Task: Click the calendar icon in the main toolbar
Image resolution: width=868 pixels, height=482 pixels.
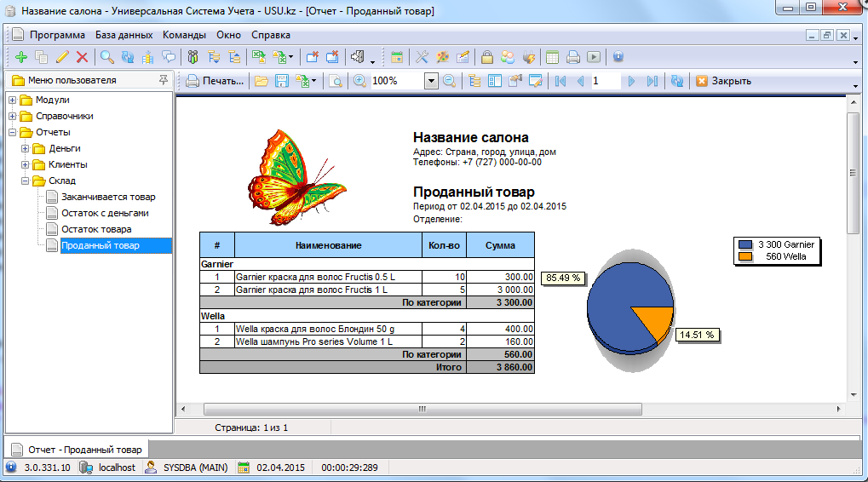Action: pyautogui.click(x=396, y=57)
